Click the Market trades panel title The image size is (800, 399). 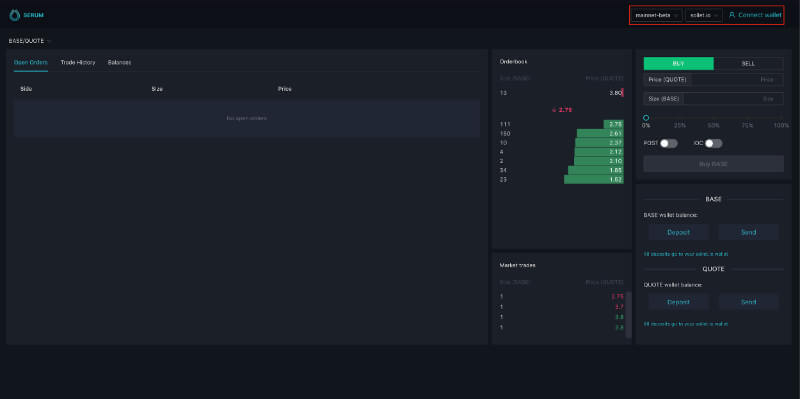click(517, 265)
